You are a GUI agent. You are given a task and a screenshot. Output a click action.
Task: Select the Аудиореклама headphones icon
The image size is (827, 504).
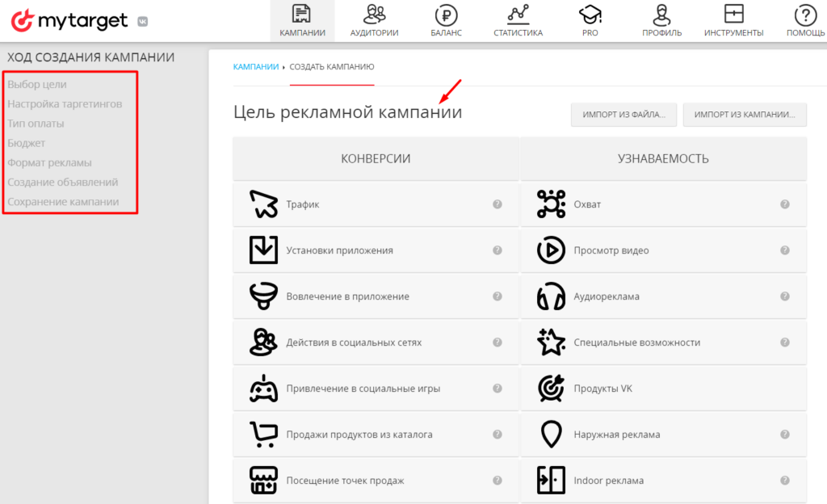[551, 296]
